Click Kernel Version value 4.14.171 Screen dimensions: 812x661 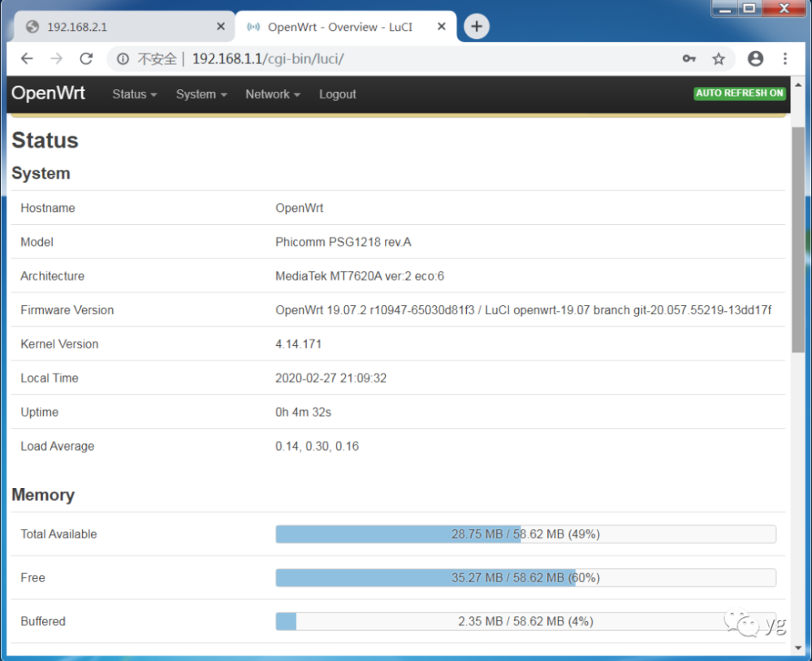298,344
